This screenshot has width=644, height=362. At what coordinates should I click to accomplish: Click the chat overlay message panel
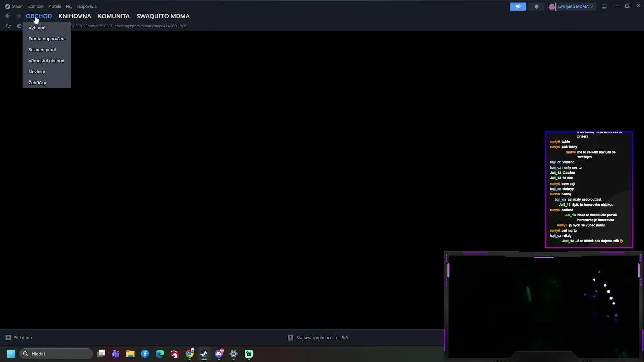(x=589, y=190)
